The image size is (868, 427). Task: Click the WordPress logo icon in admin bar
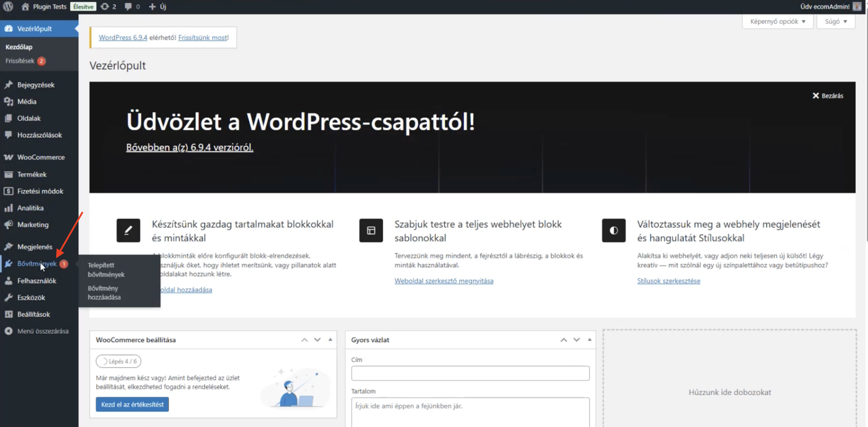(8, 6)
